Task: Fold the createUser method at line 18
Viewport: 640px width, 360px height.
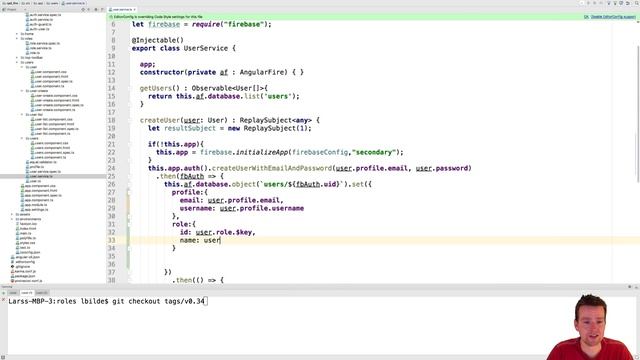Action: coord(130,120)
